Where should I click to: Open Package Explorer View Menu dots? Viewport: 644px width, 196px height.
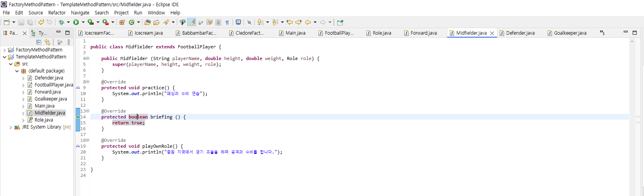click(69, 42)
